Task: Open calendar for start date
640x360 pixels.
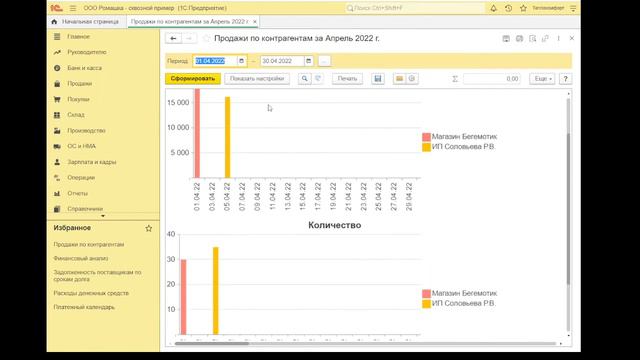Action: click(x=242, y=61)
